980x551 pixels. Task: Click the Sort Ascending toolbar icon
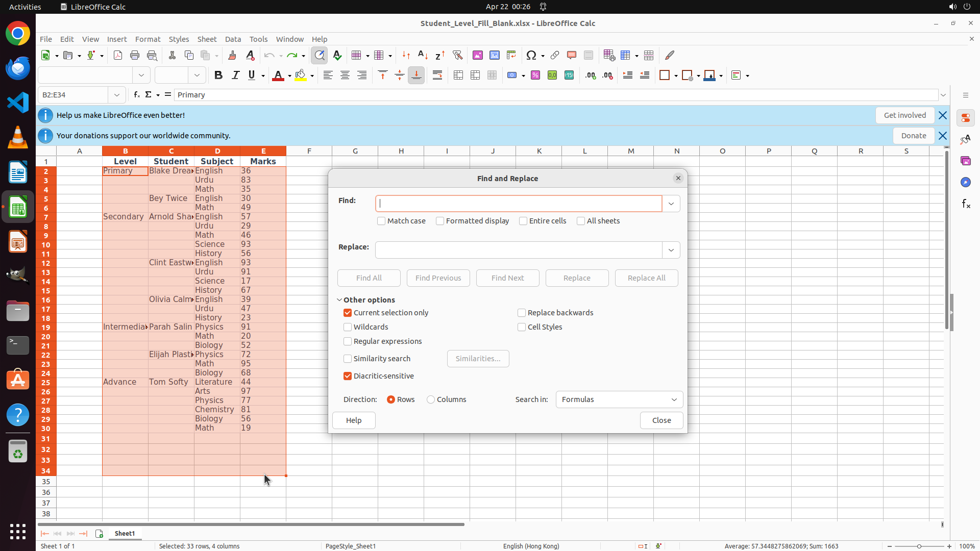[x=423, y=55]
